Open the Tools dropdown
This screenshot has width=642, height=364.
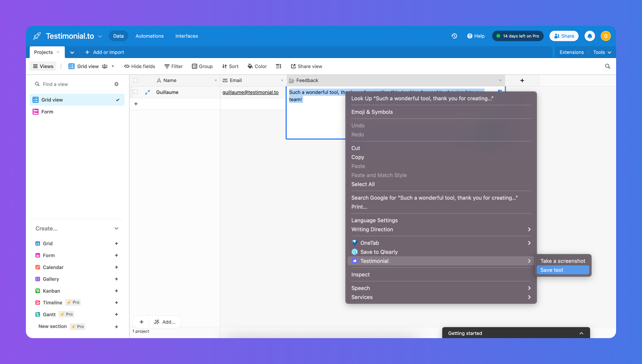[x=602, y=52]
